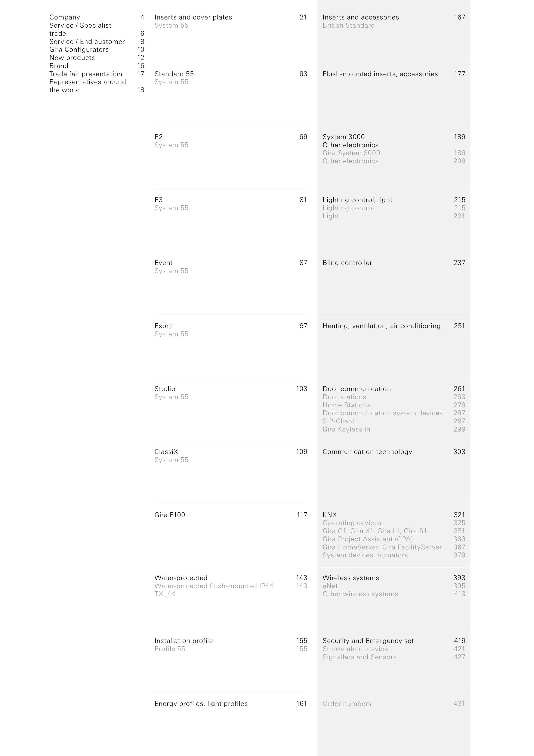This screenshot has height=756, width=534.
Task: Open the Communication technology chapter
Action: click(x=367, y=452)
